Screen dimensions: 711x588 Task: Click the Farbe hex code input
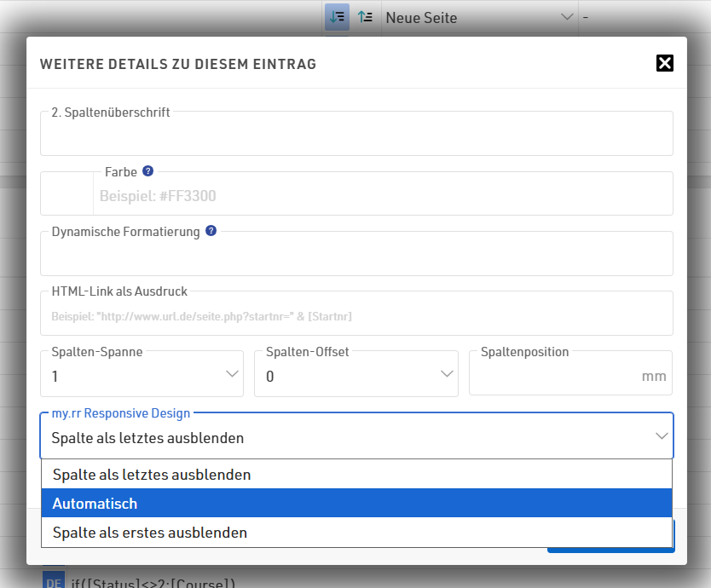click(382, 196)
